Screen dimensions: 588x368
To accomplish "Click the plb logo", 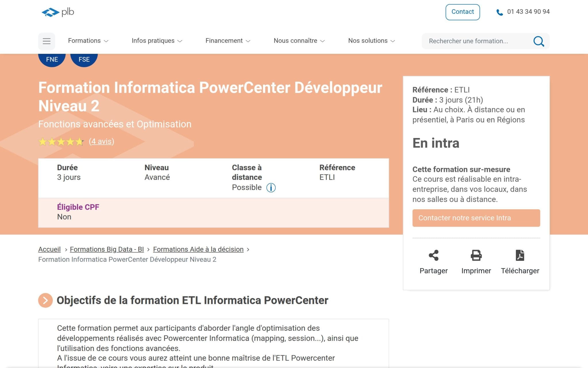I will (58, 12).
